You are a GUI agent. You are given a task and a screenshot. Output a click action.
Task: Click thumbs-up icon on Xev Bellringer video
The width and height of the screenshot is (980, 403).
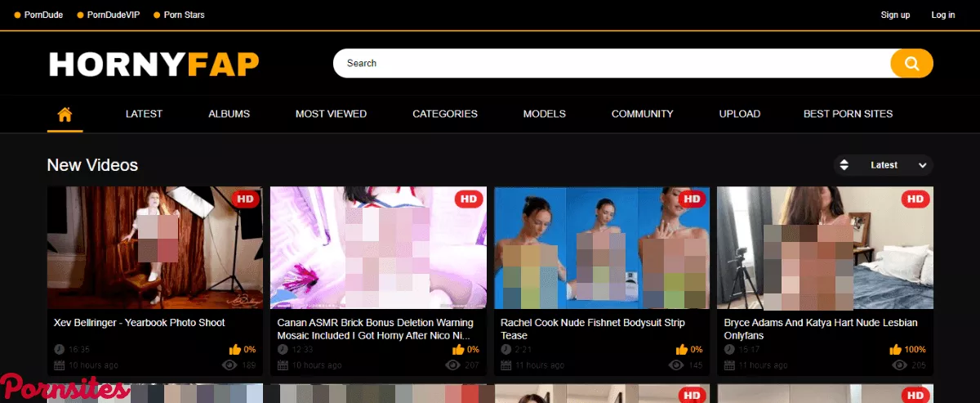[235, 349]
